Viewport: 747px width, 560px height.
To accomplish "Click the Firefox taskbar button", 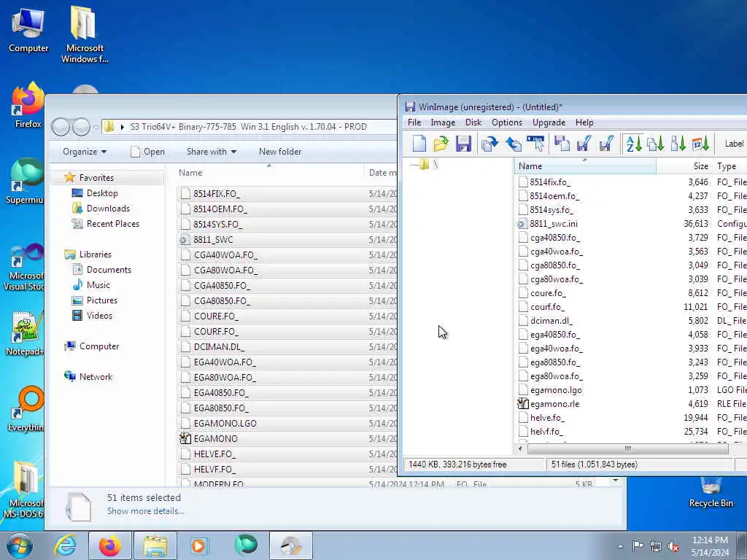I will coord(110,545).
